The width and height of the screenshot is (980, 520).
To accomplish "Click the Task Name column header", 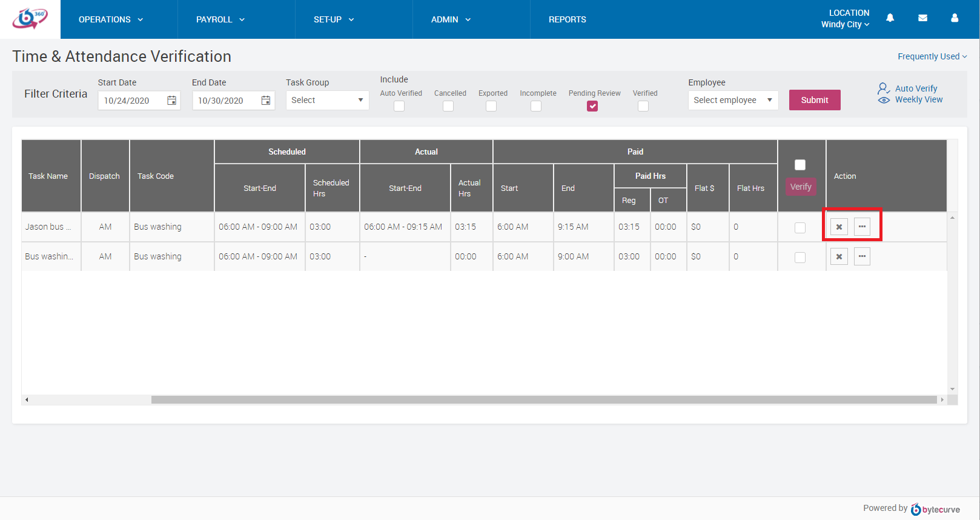I will coord(51,176).
